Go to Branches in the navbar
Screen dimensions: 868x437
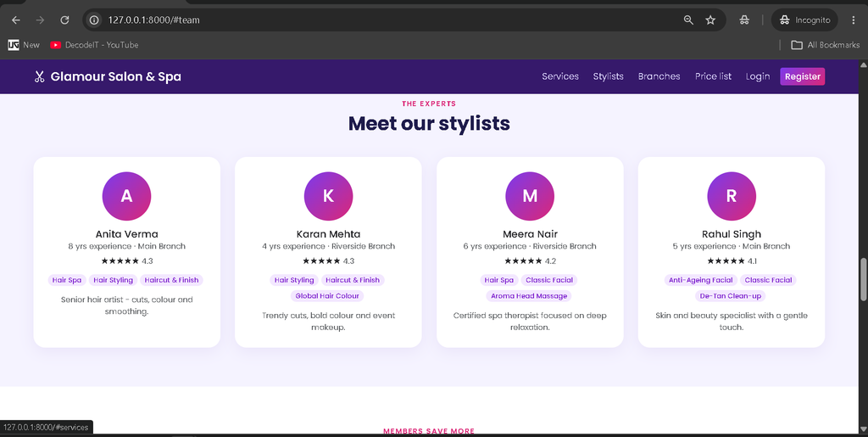coord(659,76)
